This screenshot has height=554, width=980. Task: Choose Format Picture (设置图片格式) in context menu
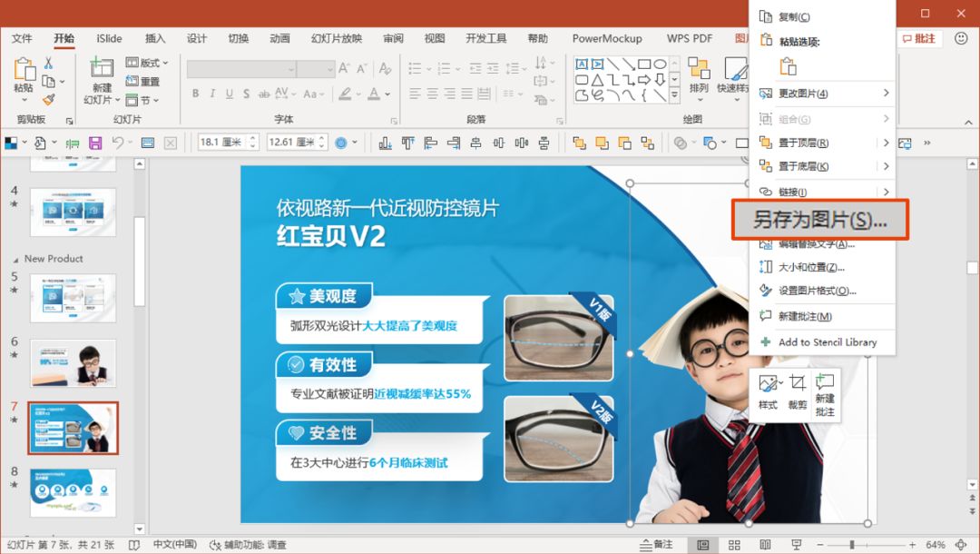(x=822, y=291)
